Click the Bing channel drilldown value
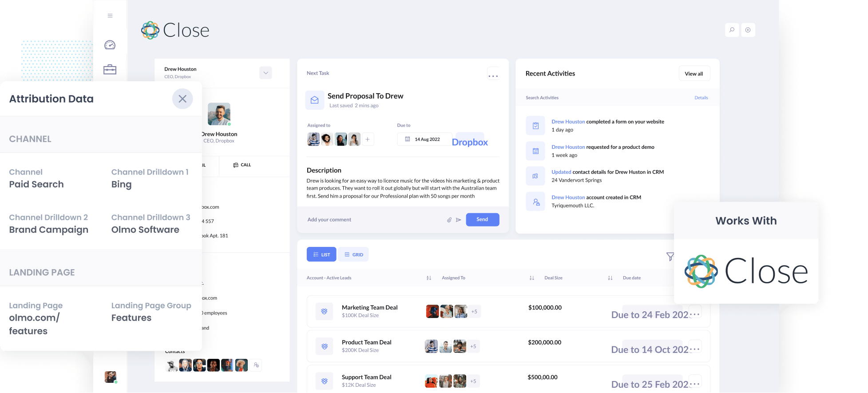Viewport: 868px width, 393px height. tap(121, 185)
